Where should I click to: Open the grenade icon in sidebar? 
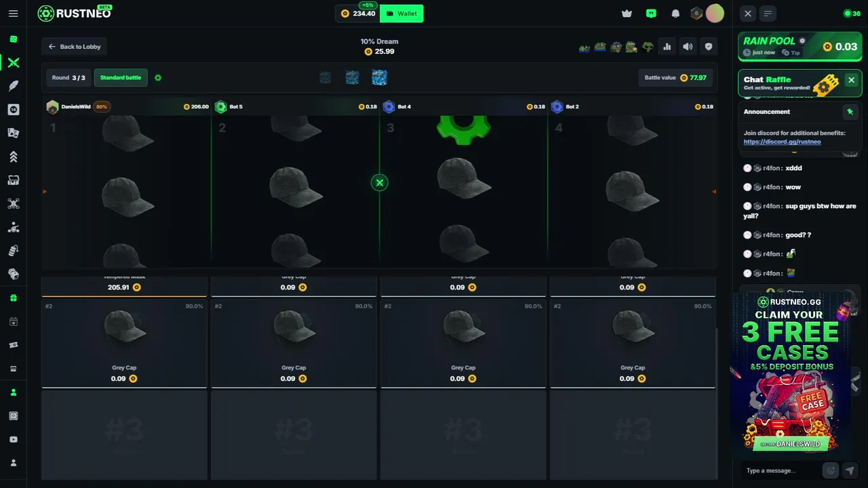click(x=14, y=251)
